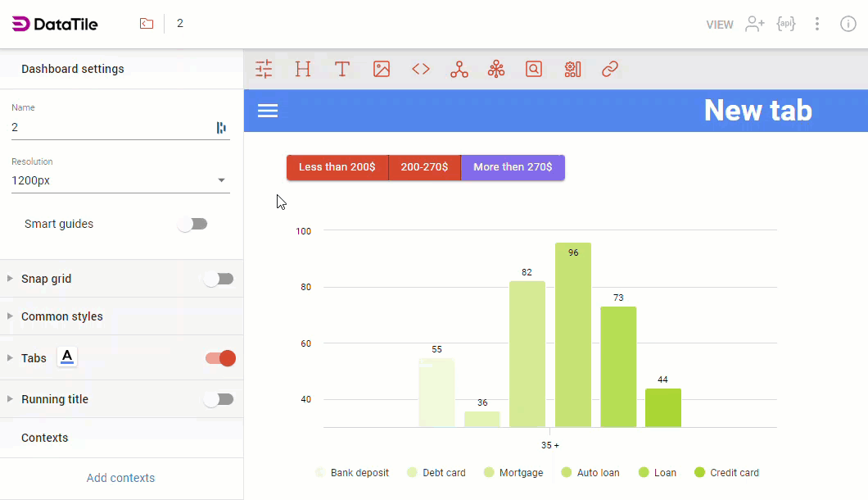Expand the Common styles section
Viewport: 868px width, 500px height.
(62, 316)
